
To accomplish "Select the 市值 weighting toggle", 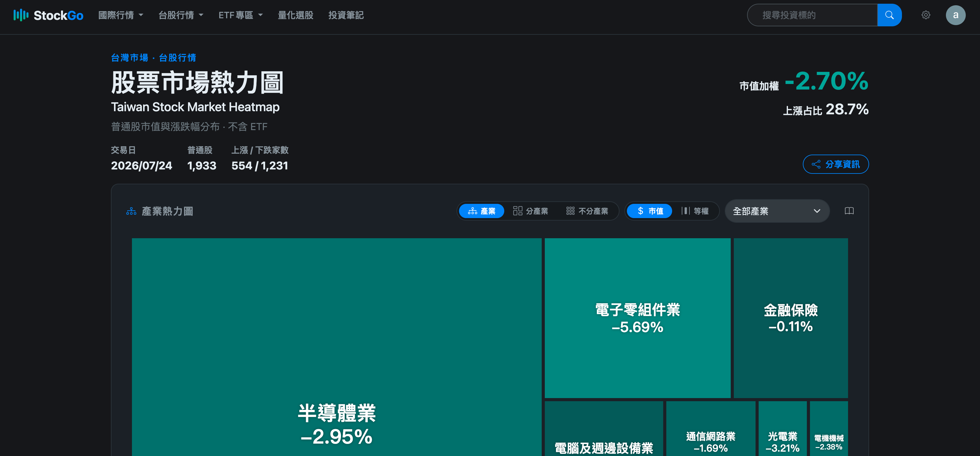I will 650,211.
